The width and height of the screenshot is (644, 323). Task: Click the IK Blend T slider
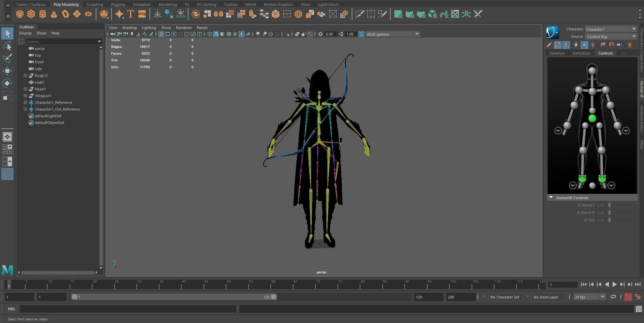[609, 205]
